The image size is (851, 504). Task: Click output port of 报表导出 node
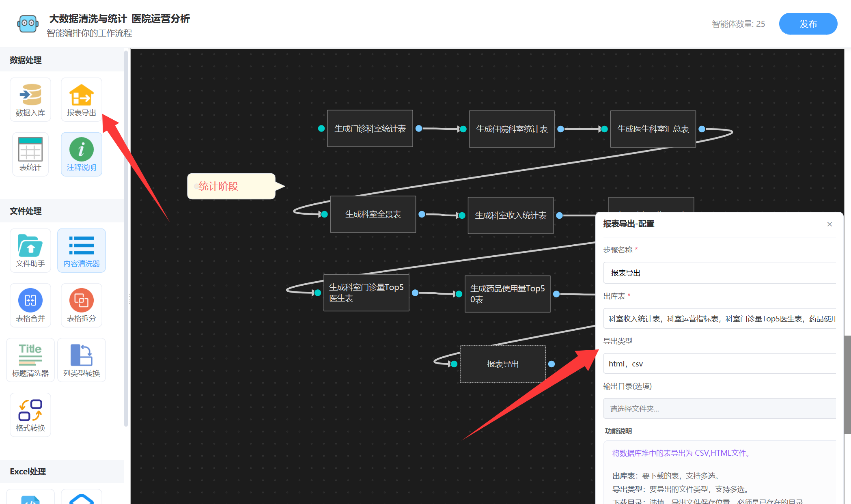pyautogui.click(x=552, y=364)
